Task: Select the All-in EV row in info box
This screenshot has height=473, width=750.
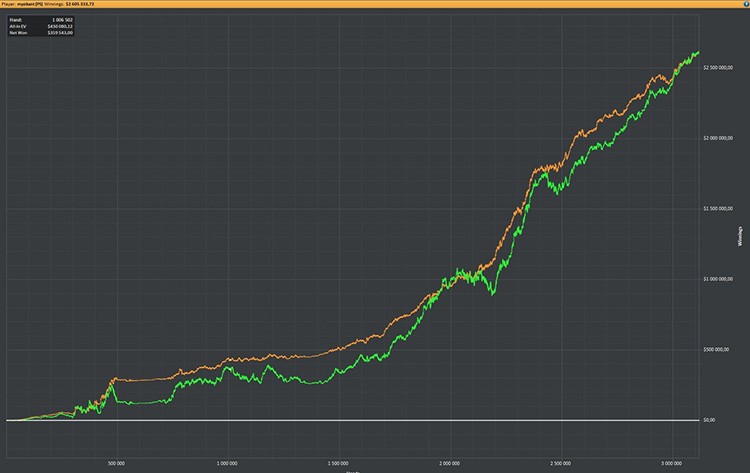Action: pyautogui.click(x=39, y=26)
